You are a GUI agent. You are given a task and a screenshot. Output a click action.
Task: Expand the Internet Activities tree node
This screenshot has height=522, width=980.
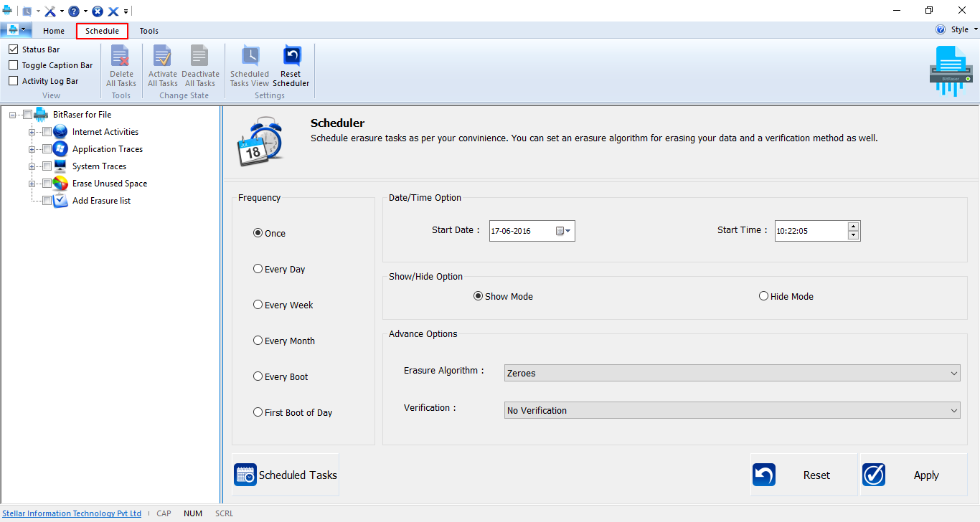click(x=32, y=132)
